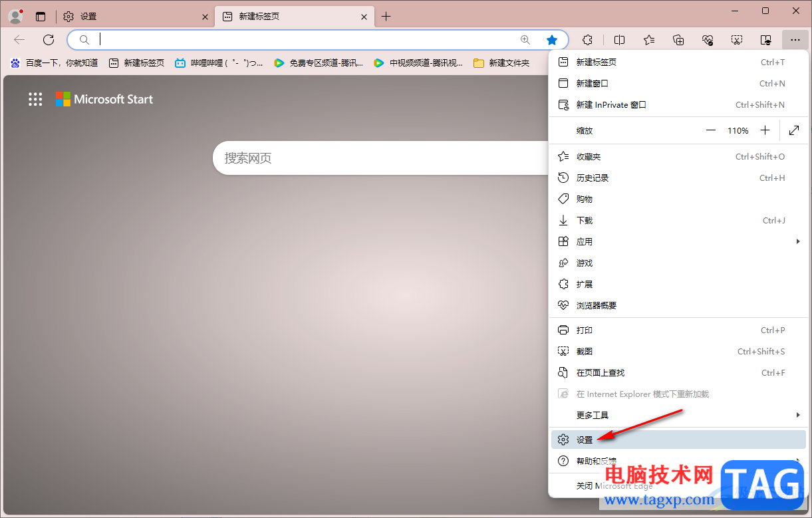Select 截图 menu item
812x518 pixels.
click(678, 351)
